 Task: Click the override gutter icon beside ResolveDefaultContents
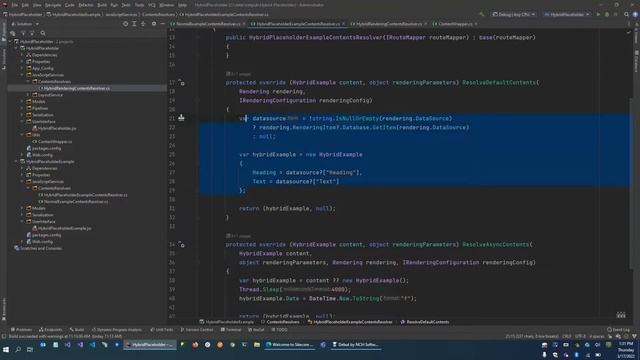181,82
